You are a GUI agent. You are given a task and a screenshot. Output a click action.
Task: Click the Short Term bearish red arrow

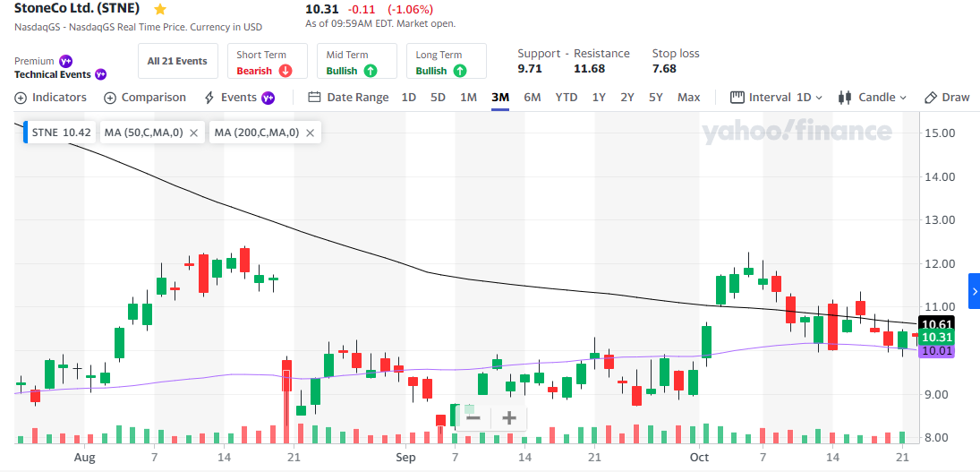coord(285,71)
